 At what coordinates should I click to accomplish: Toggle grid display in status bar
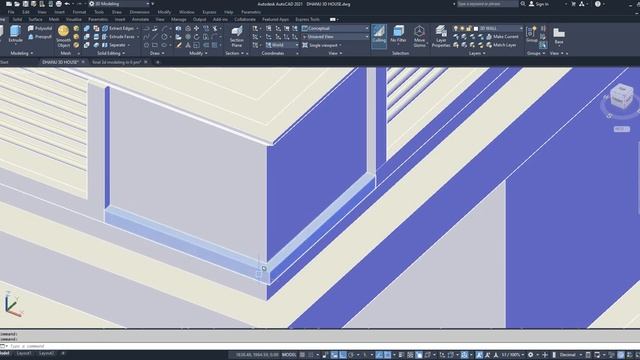coord(302,355)
